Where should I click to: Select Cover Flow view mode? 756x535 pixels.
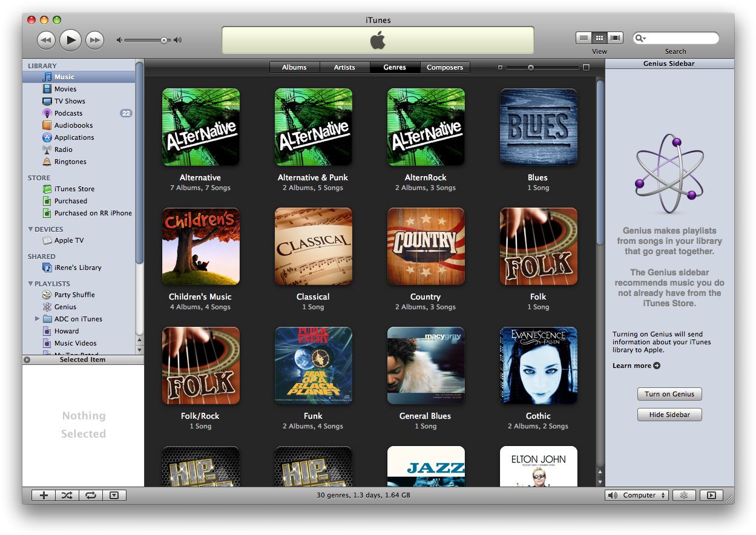point(615,37)
